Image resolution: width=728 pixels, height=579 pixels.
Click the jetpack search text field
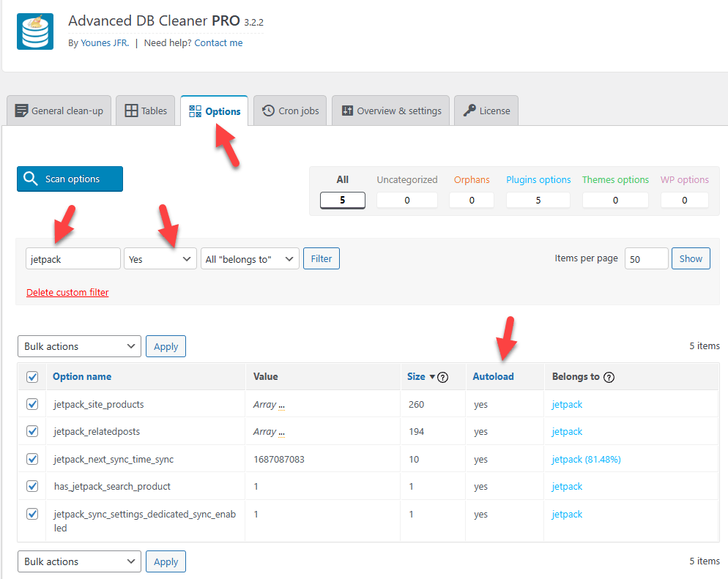click(x=73, y=259)
